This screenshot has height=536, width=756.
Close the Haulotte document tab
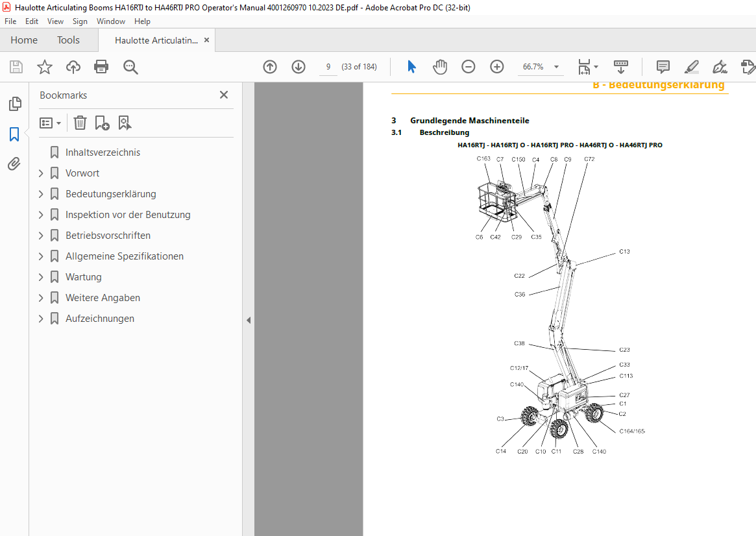pos(207,40)
